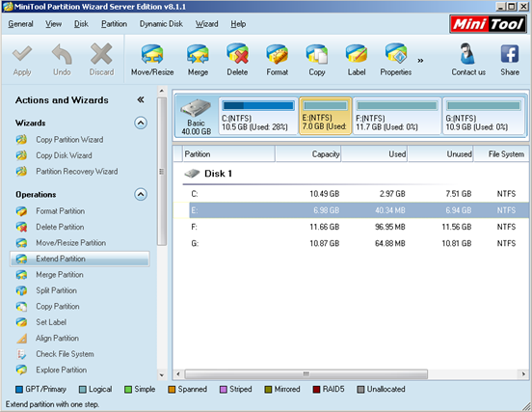Viewport: 532px width, 412px height.
Task: Choose the Split Partition operation
Action: coord(56,290)
